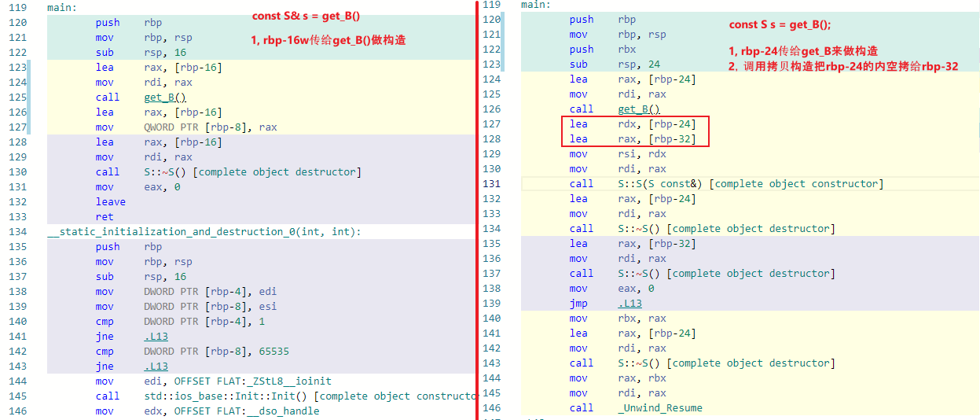The height and width of the screenshot is (420, 980).
Task: Click line number 131 in the right pane
Action: pos(491,184)
